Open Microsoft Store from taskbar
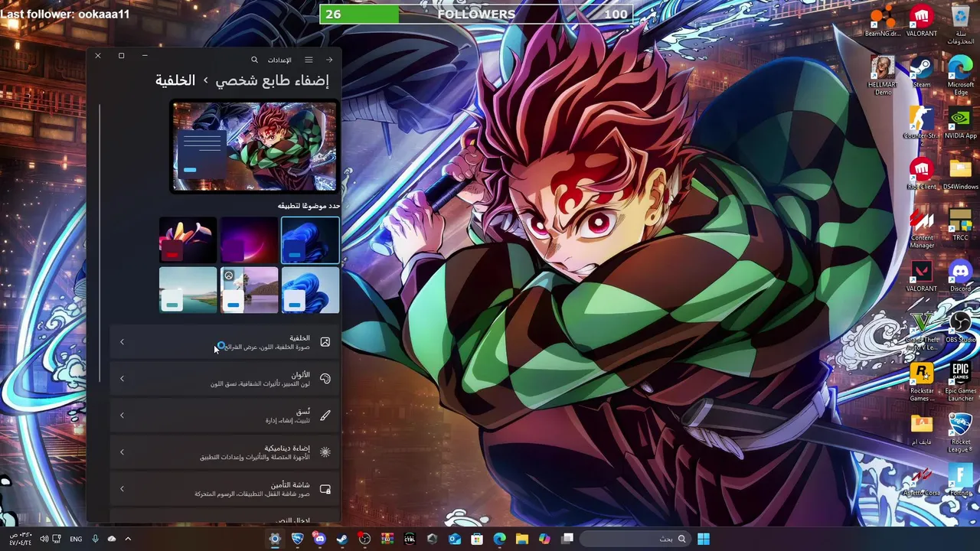This screenshot has width=980, height=551. click(477, 539)
